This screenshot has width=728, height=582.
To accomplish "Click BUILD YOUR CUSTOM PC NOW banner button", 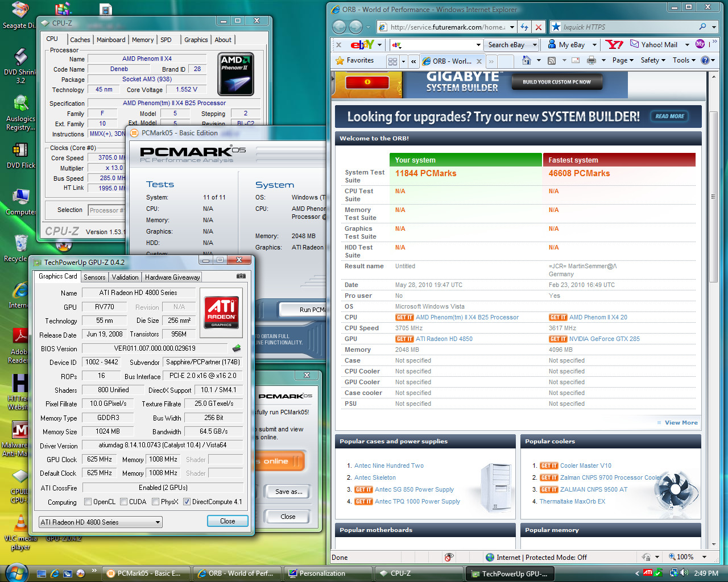I will pyautogui.click(x=556, y=82).
